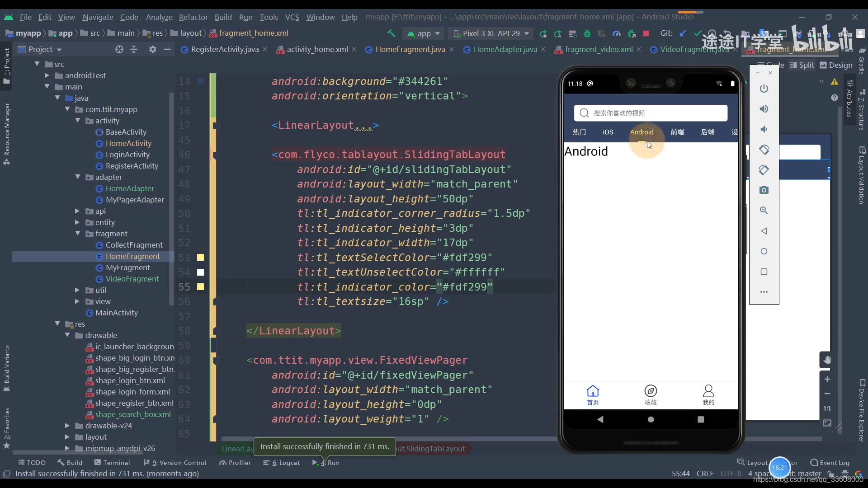Click the pan hand icon in design preview
The image size is (868, 488).
(x=827, y=360)
